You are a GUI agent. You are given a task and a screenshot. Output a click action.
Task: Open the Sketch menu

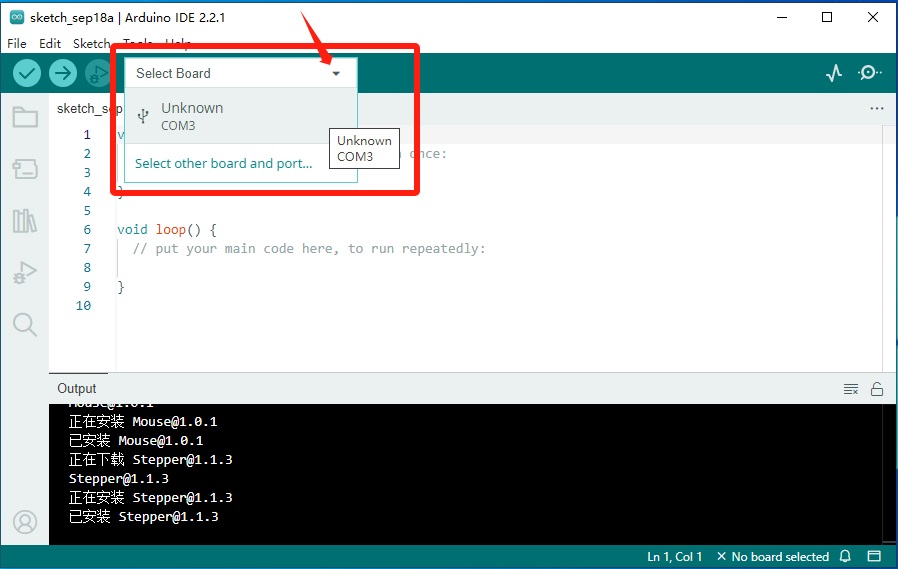[91, 44]
